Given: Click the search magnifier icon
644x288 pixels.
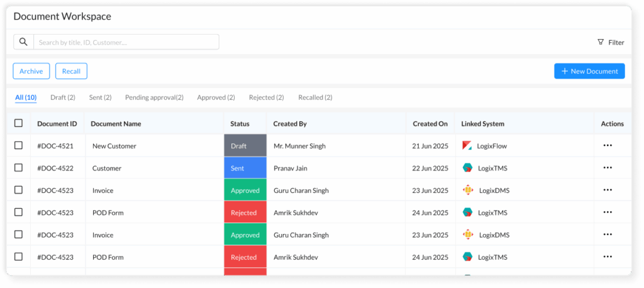Looking at the screenshot, I should coord(23,42).
